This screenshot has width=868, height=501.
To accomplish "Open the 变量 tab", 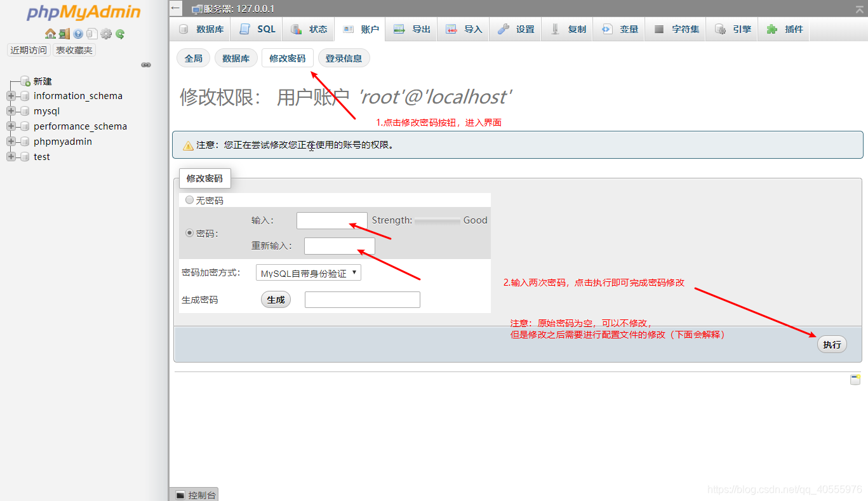I will [620, 29].
